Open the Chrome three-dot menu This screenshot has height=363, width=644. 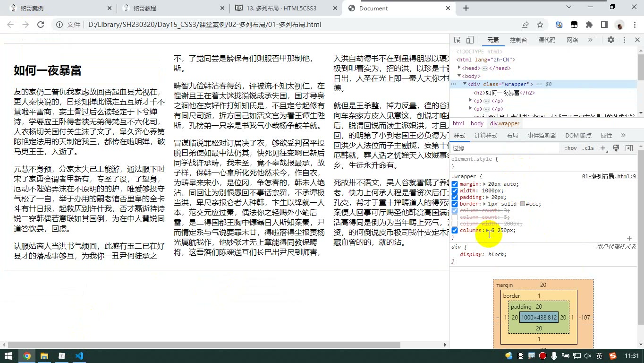(634, 25)
